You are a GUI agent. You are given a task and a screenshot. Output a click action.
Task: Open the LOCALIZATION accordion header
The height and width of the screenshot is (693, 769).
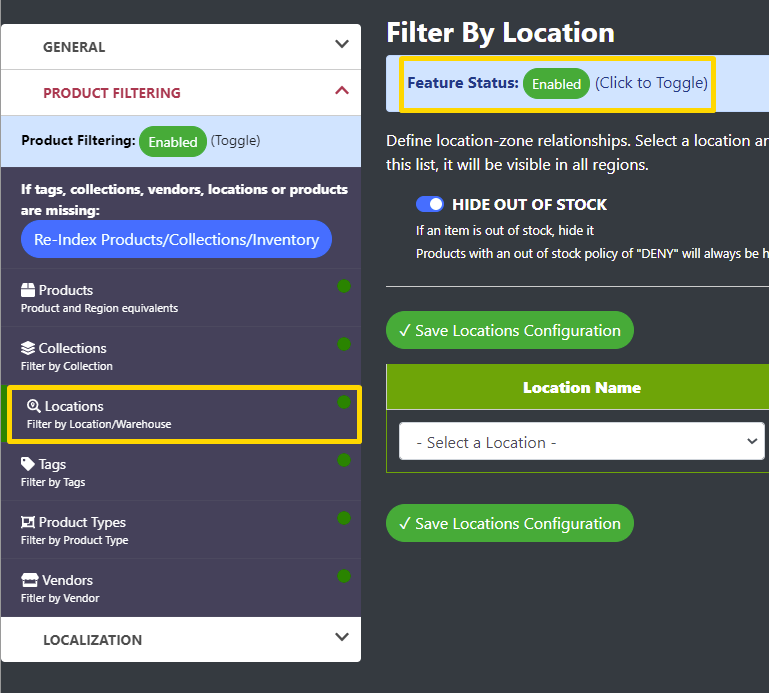[x=181, y=640]
